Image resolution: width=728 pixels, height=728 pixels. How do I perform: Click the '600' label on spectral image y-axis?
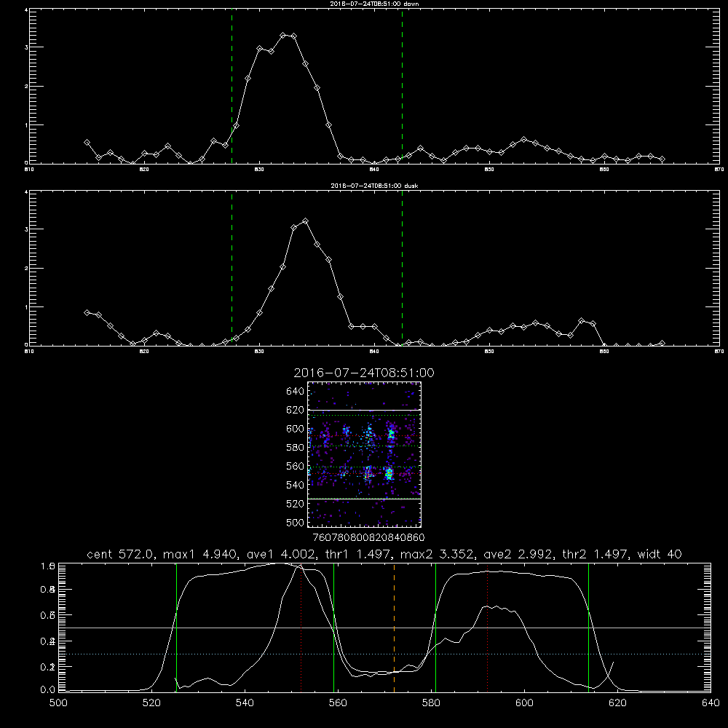point(296,429)
